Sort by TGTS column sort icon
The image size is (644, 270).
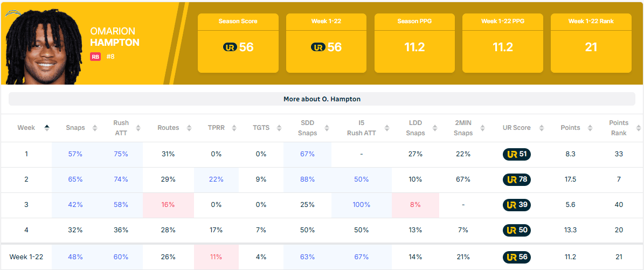point(279,128)
